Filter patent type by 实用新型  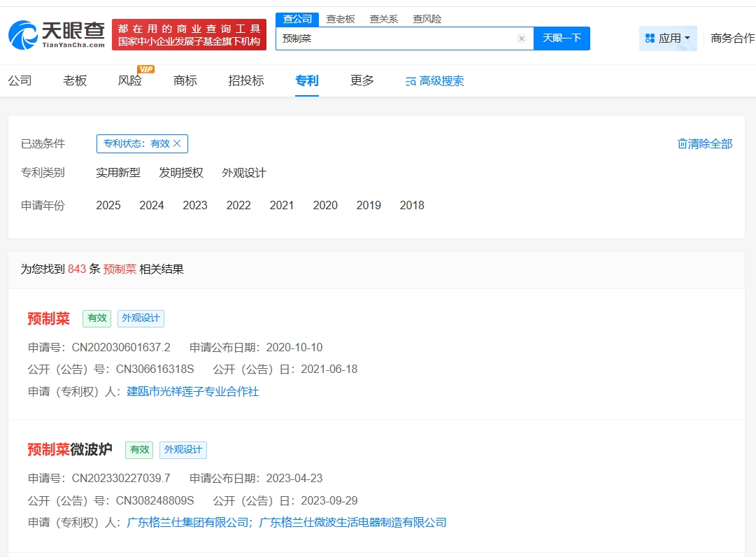click(118, 173)
